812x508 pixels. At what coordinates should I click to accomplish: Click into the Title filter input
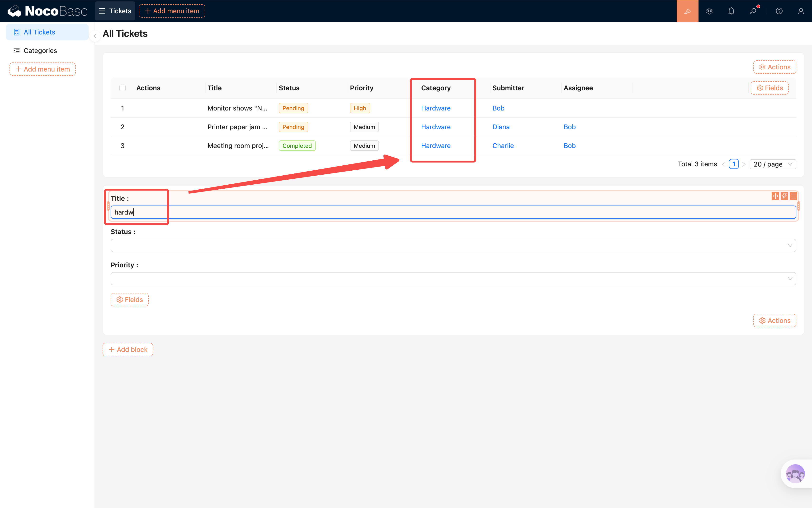click(453, 212)
